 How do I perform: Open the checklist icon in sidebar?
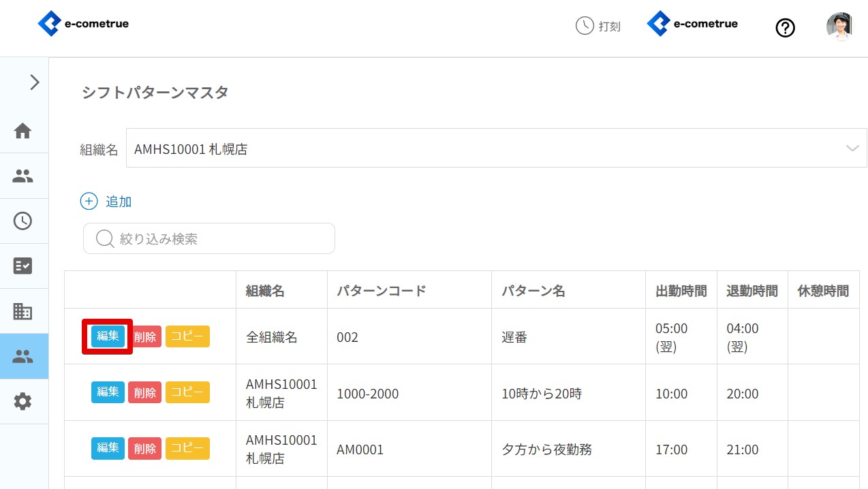click(x=23, y=266)
